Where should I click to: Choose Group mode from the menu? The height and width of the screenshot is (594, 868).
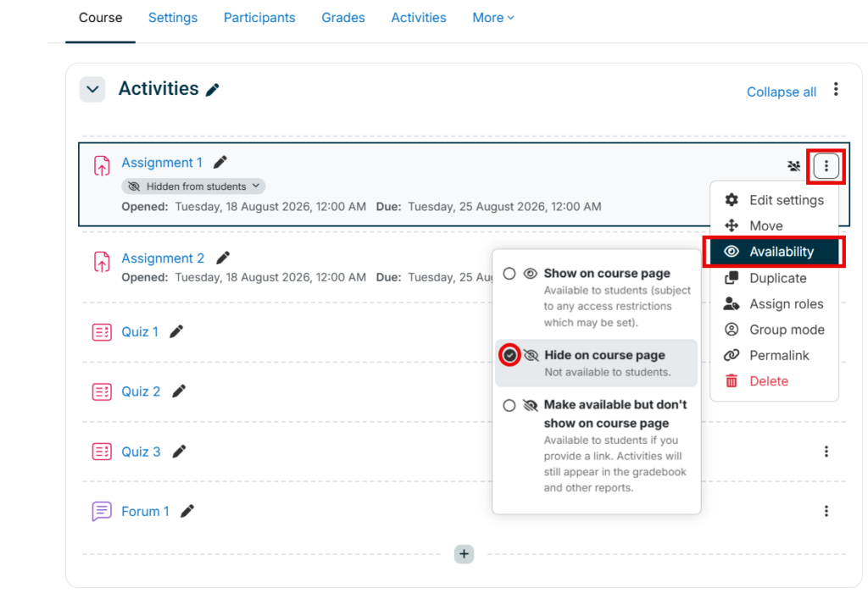tap(774, 330)
